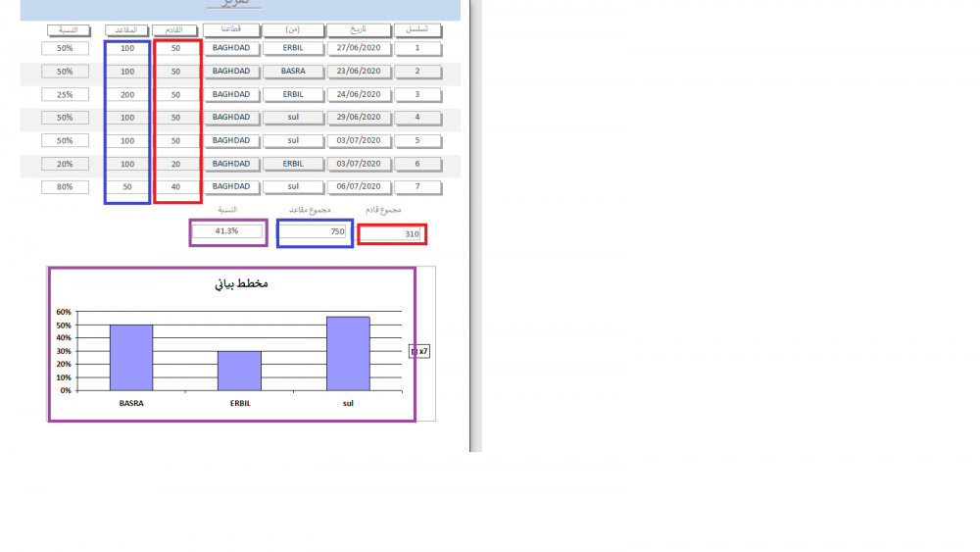
Task: Click the النسبة column header
Action: [x=69, y=30]
